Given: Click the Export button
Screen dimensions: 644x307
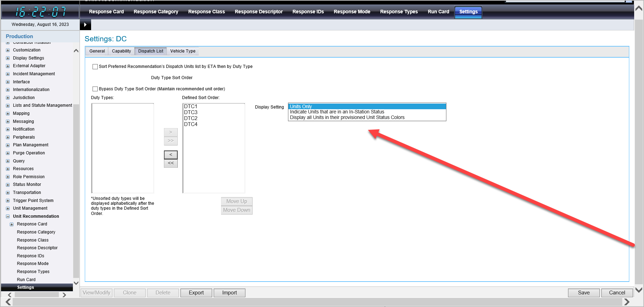Looking at the screenshot, I should click(x=196, y=293).
